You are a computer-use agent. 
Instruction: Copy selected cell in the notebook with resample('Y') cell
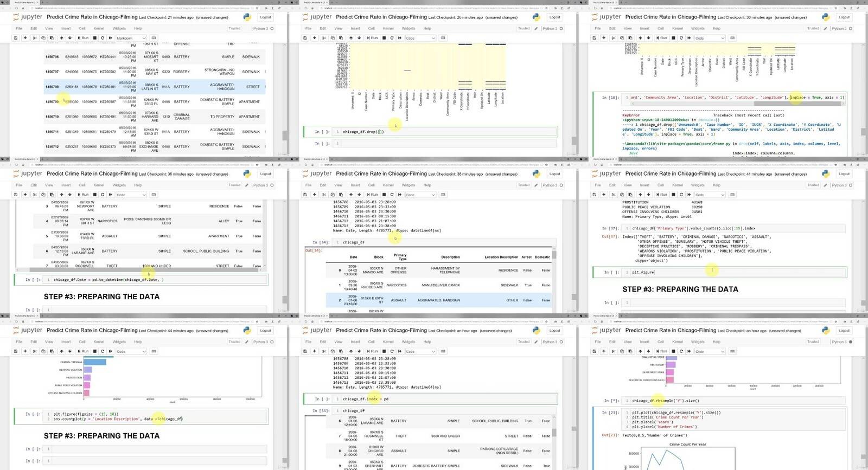pyautogui.click(x=622, y=351)
